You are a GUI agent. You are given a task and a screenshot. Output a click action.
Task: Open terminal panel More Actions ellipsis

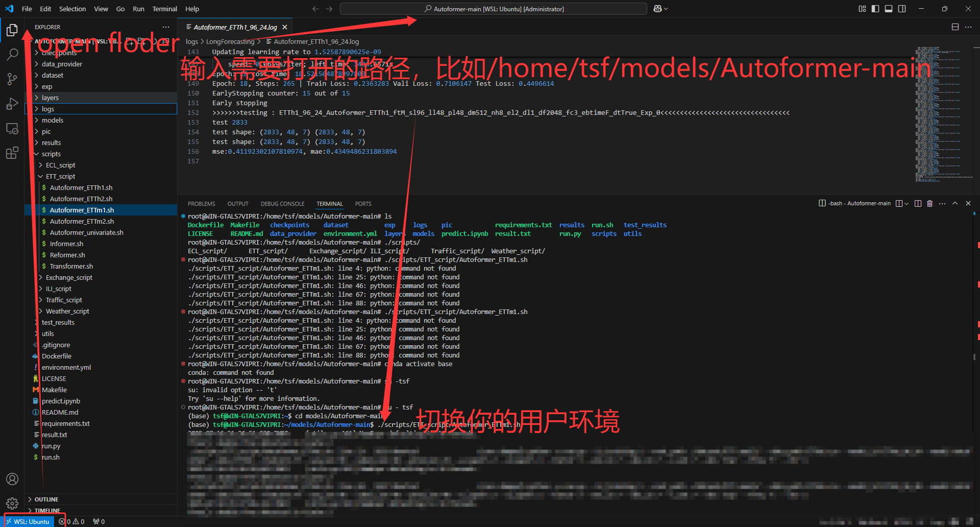click(x=942, y=203)
